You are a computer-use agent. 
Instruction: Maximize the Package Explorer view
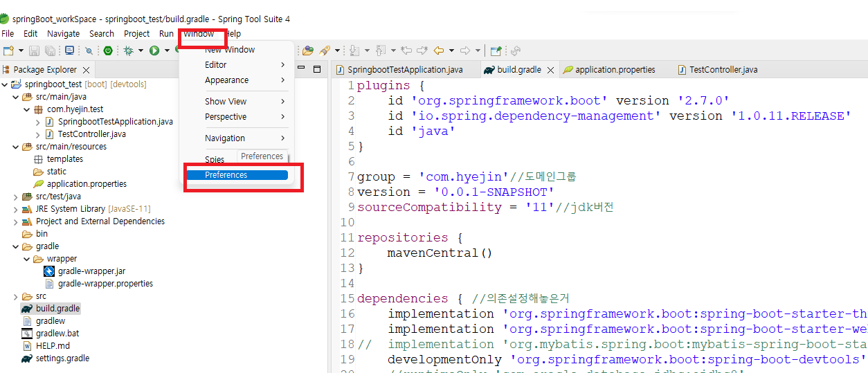317,69
